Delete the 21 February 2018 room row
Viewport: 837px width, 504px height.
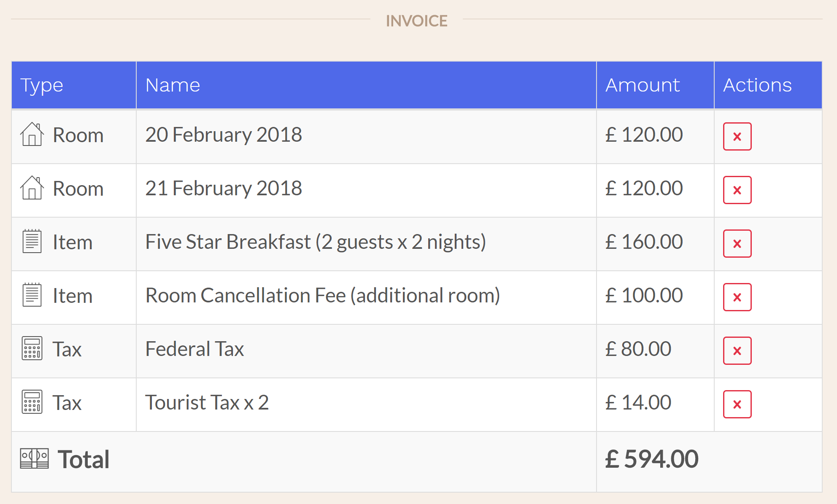(737, 190)
